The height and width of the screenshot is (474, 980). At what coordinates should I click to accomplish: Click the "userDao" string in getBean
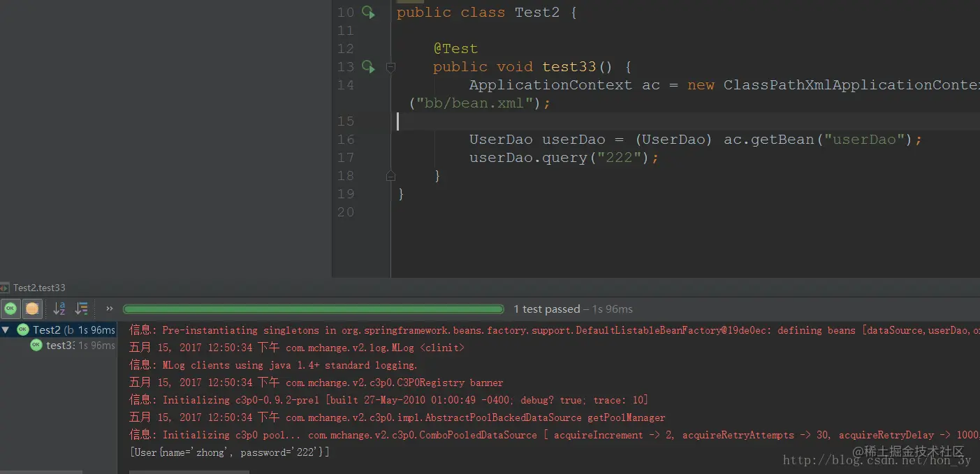click(x=865, y=140)
